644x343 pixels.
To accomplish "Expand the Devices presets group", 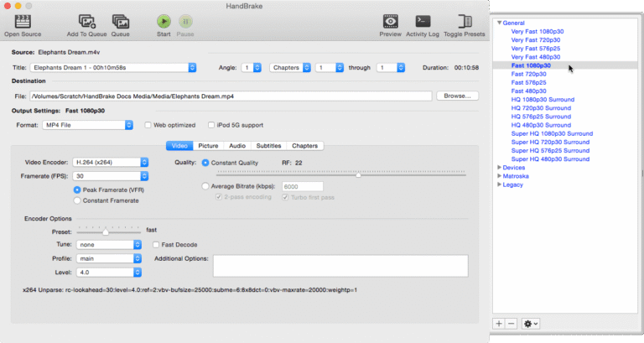I will click(x=500, y=167).
